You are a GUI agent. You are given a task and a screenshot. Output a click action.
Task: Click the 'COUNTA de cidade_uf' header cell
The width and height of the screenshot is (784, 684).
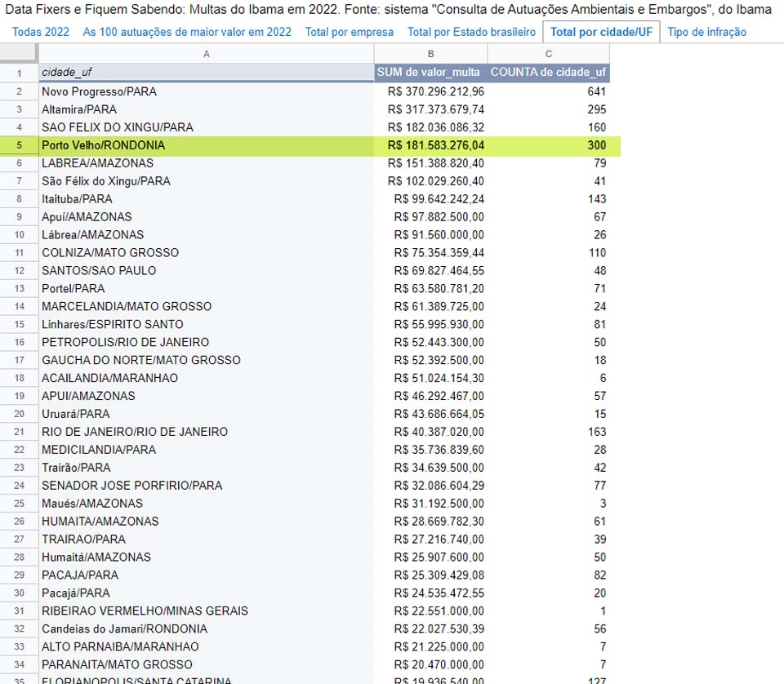coord(548,73)
